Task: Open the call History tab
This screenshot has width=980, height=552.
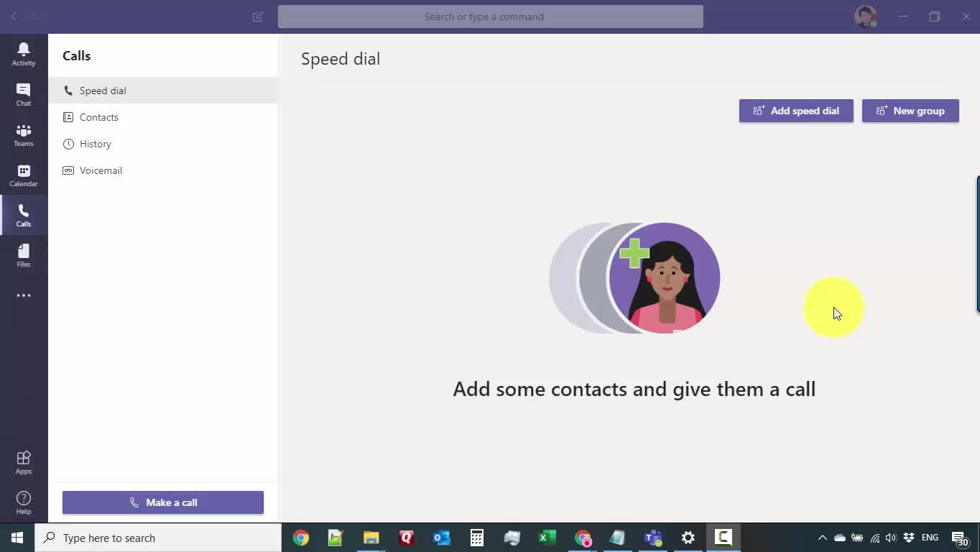Action: point(96,144)
